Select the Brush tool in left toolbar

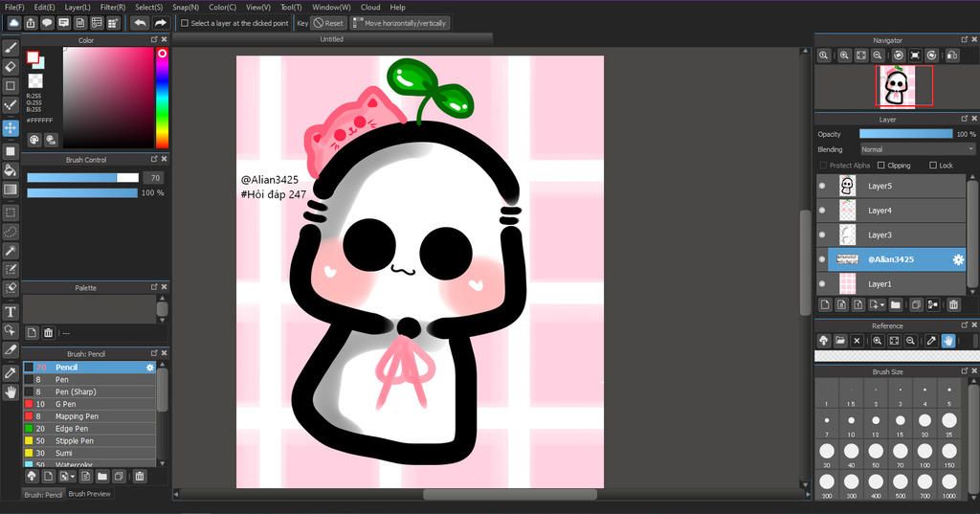11,48
